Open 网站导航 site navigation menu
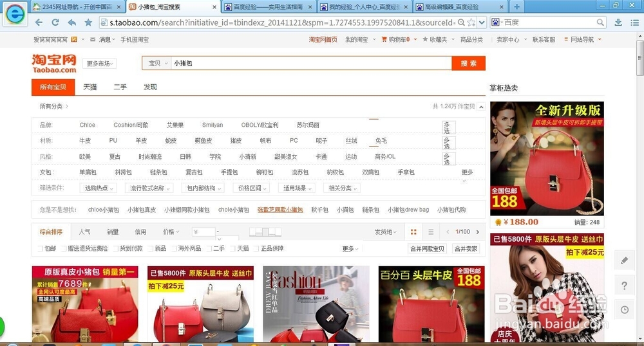Image resolution: width=644 pixels, height=346 pixels. click(x=582, y=39)
